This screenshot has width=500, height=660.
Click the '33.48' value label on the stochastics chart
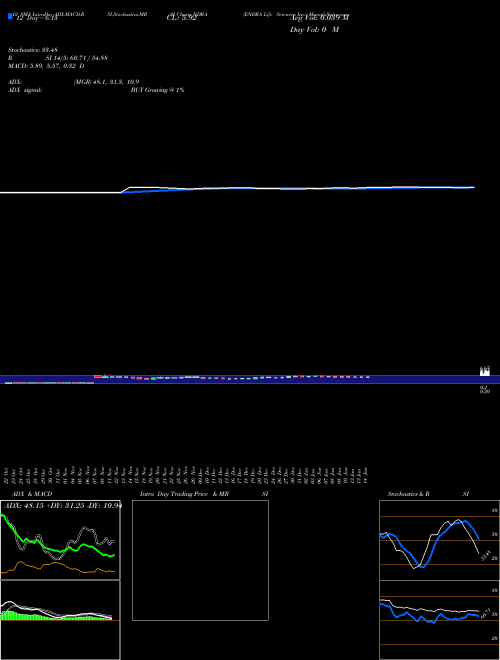(485, 555)
